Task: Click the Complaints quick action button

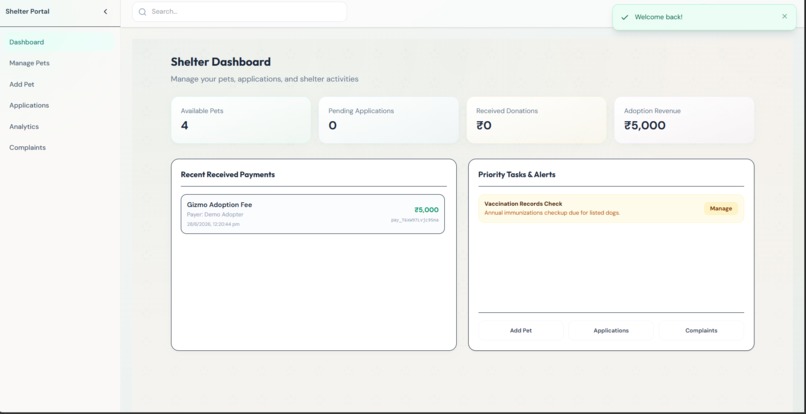Action: [701, 331]
